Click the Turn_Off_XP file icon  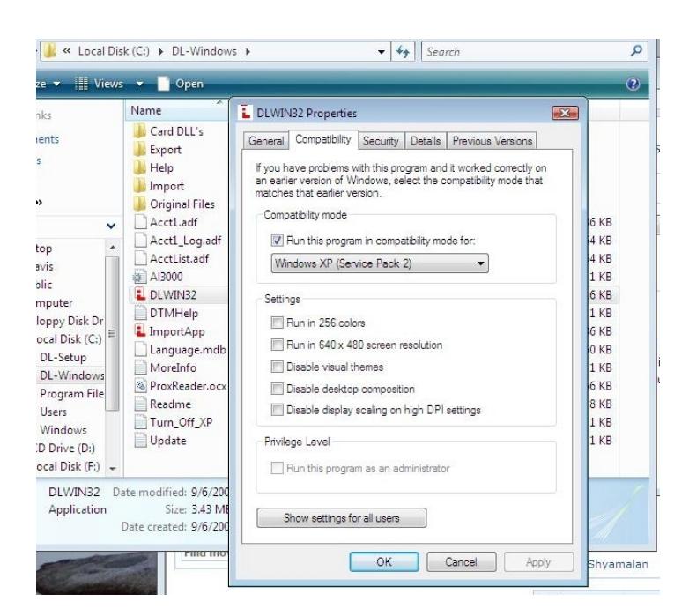140,422
